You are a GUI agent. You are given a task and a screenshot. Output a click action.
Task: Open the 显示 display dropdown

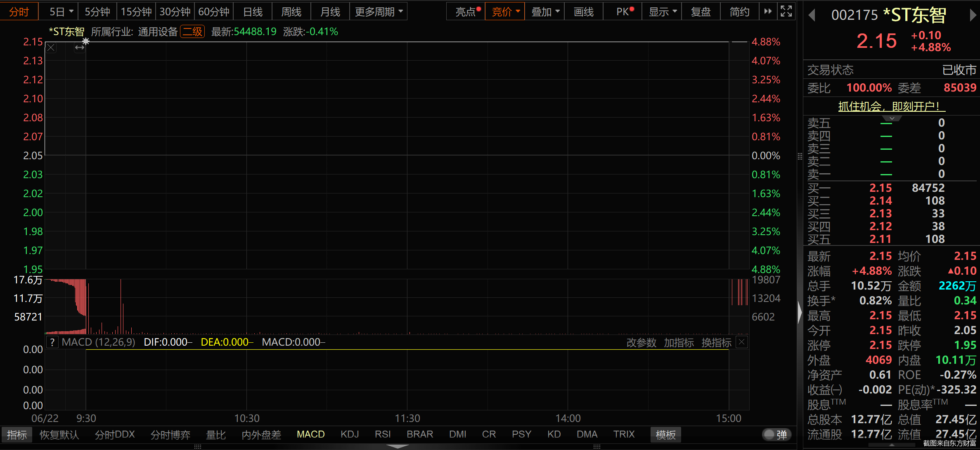coord(662,12)
